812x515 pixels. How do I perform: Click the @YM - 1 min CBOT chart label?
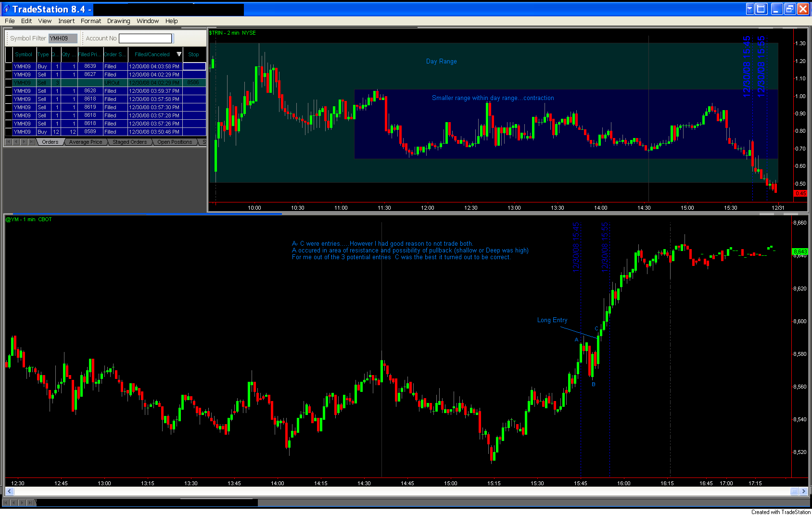pyautogui.click(x=29, y=219)
